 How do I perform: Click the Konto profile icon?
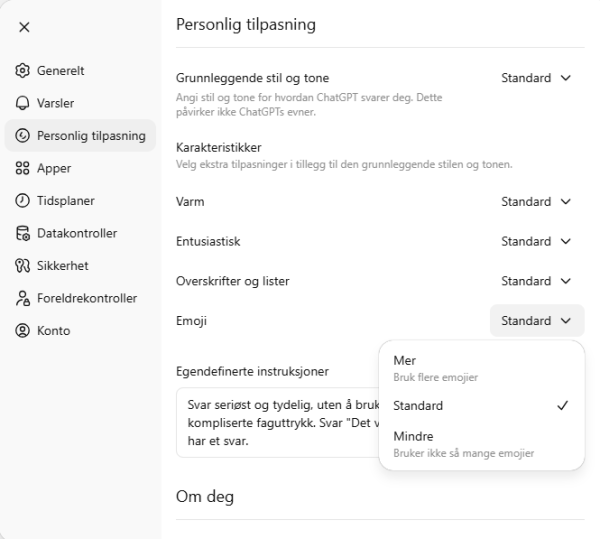pyautogui.click(x=23, y=331)
